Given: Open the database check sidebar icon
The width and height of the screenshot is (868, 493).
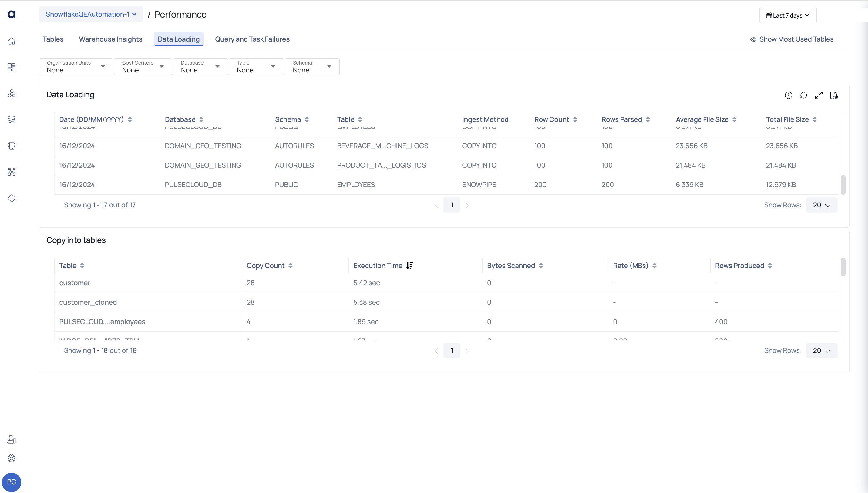Looking at the screenshot, I should point(12,119).
